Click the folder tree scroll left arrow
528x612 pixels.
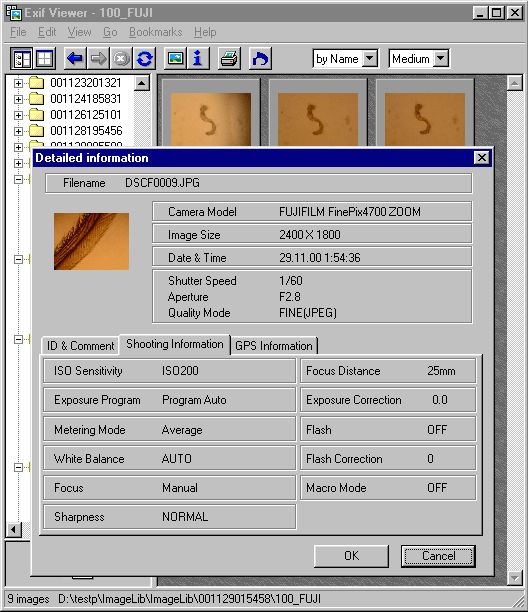coord(14,530)
